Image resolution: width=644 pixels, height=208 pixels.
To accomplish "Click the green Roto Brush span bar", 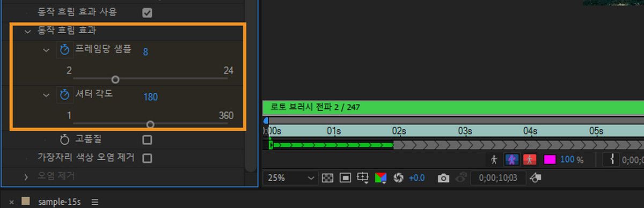I will 331,145.
